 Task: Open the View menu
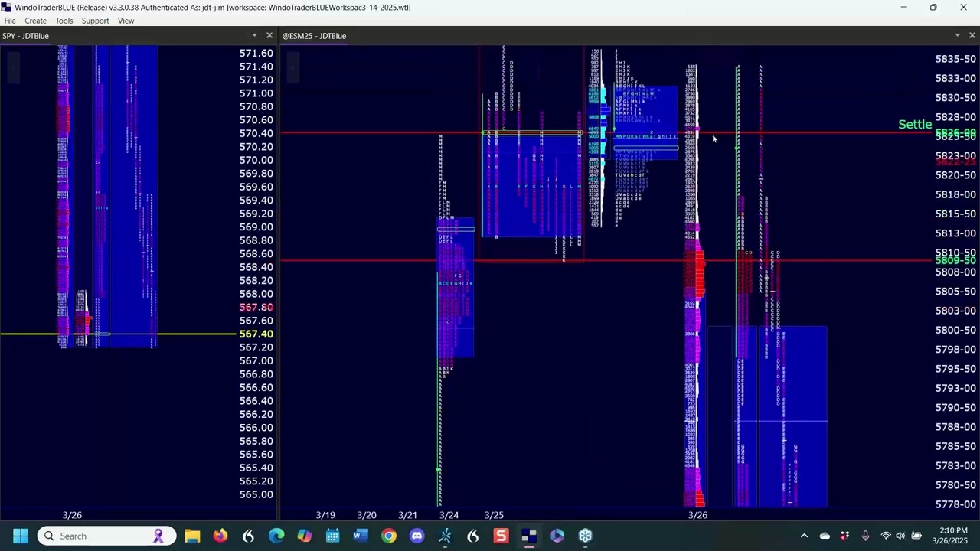tap(126, 21)
